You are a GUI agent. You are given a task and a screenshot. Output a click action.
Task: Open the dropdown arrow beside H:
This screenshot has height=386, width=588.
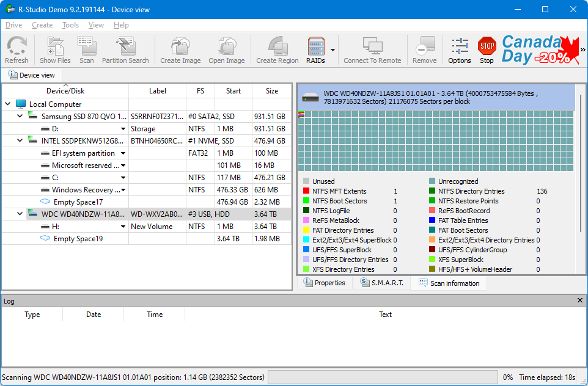(123, 227)
